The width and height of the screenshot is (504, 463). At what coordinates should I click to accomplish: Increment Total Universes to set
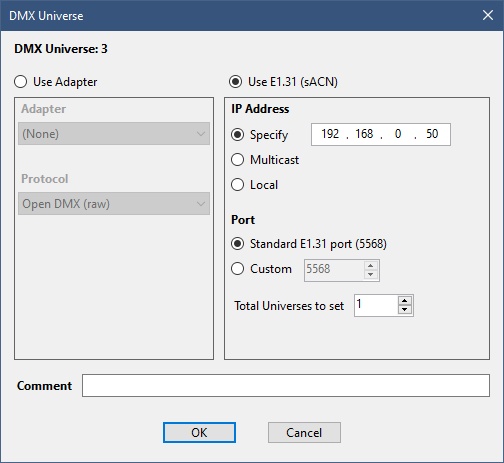point(405,301)
